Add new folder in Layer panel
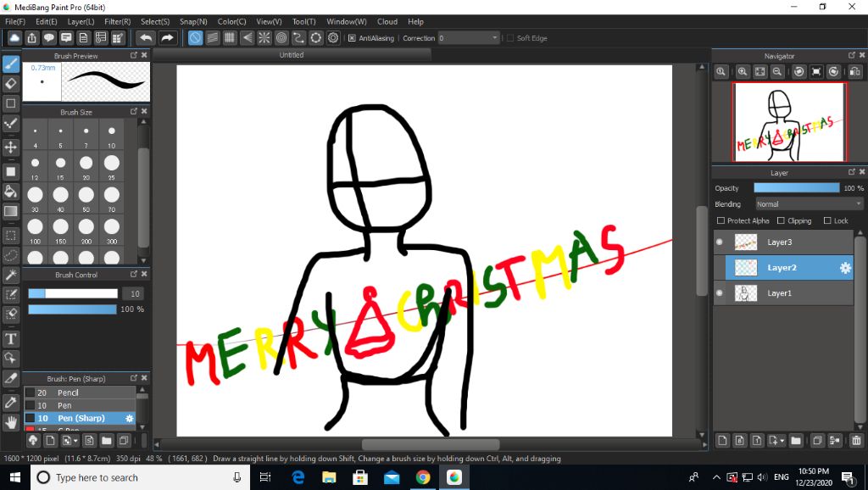Image resolution: width=868 pixels, height=490 pixels. 795,441
